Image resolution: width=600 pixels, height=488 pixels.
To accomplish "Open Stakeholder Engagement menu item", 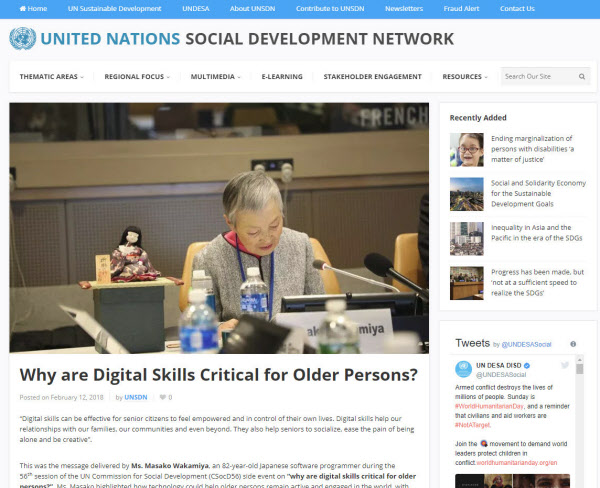I will pos(372,77).
